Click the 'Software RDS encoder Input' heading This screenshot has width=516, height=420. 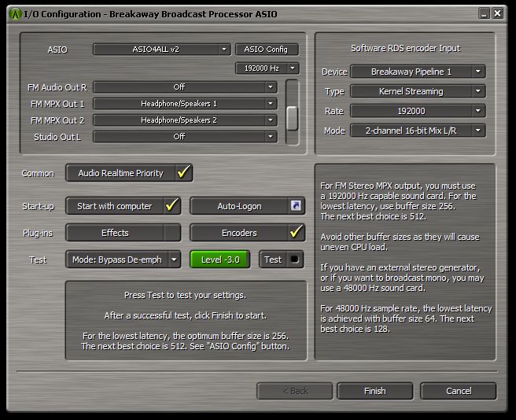pos(405,48)
